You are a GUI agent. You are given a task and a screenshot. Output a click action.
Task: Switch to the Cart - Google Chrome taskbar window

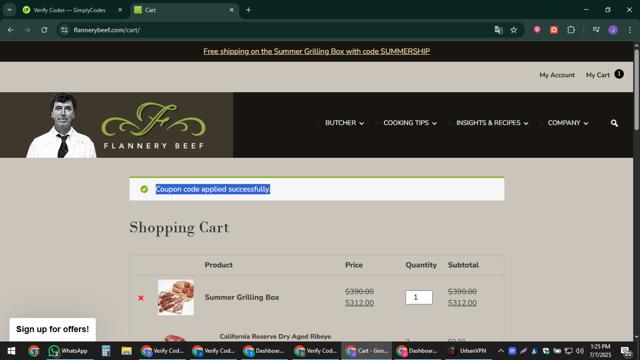(x=366, y=351)
